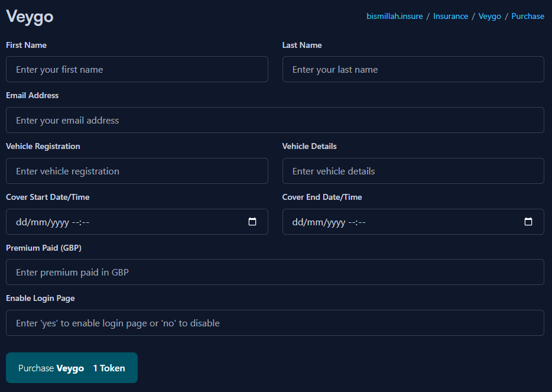Select the Vehicle Details input field

(413, 171)
